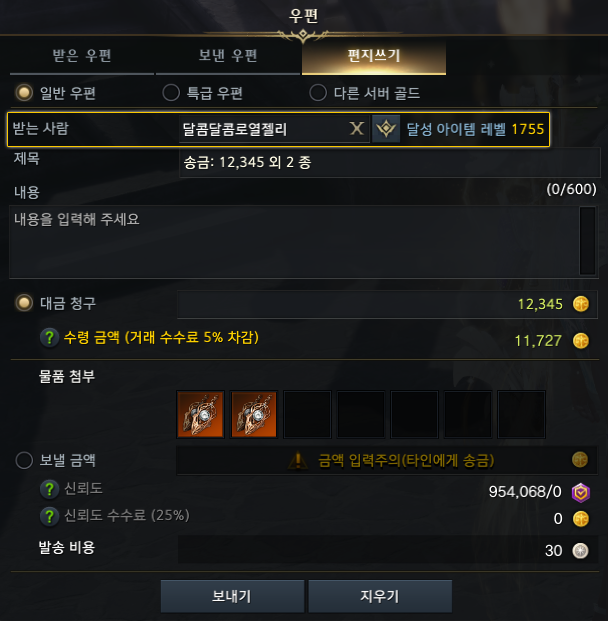Switch to the 받은 우편 tab
Image resolution: width=608 pixels, height=621 pixels.
click(x=82, y=56)
